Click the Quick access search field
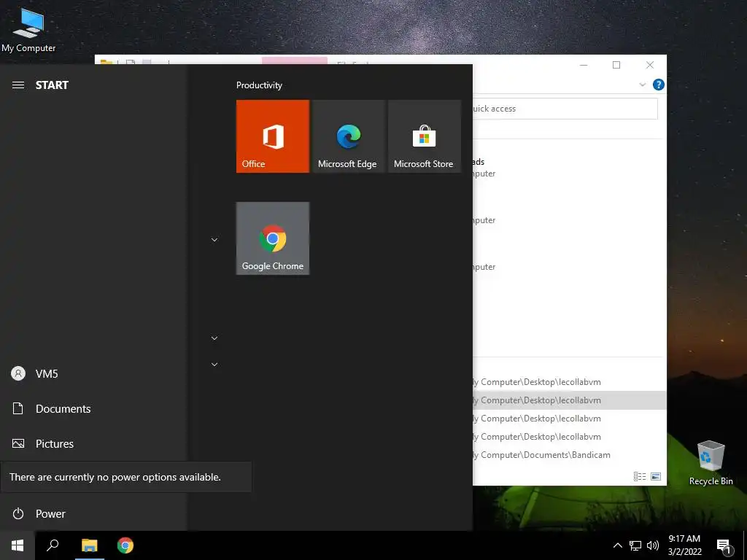Viewport: 747px width, 560px height. (565, 109)
